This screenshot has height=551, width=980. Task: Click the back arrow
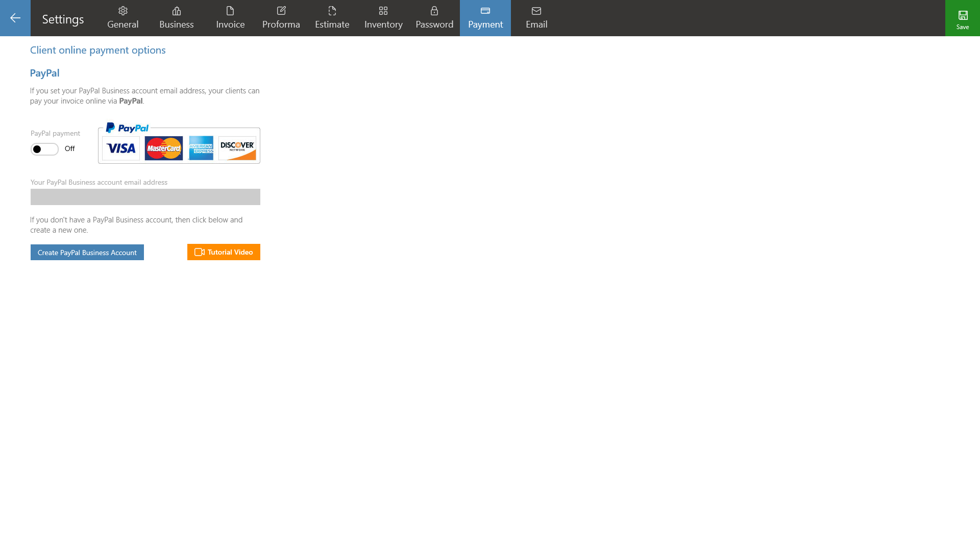tap(15, 18)
